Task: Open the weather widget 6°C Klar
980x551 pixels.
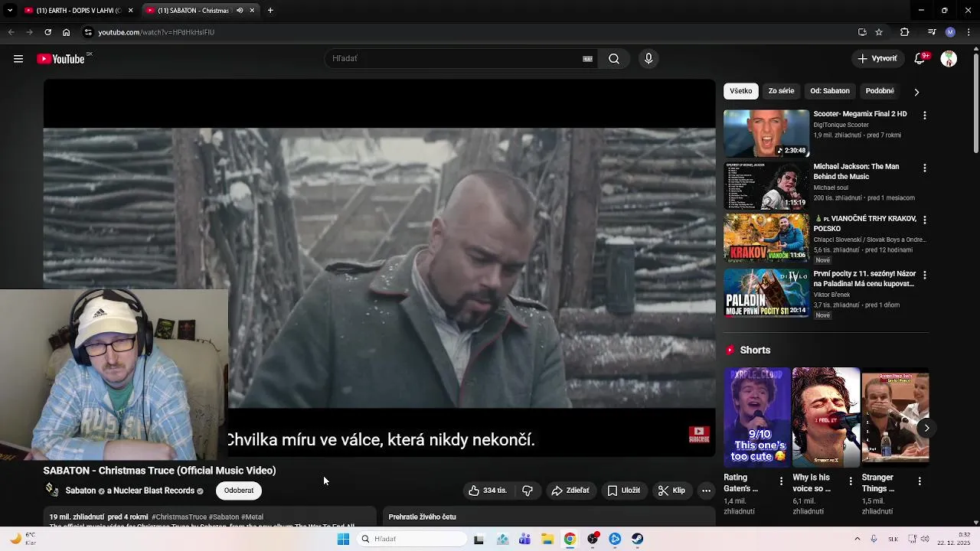Action: coord(23,539)
